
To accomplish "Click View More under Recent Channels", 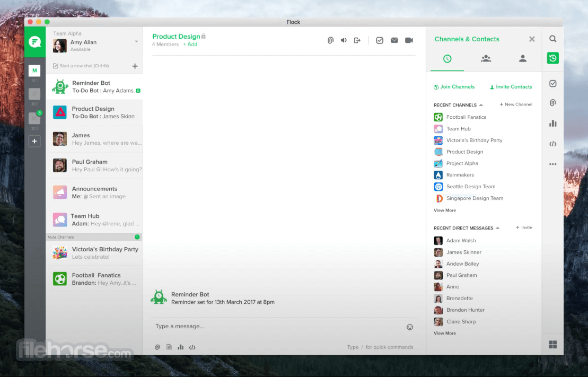I will 445,211.
